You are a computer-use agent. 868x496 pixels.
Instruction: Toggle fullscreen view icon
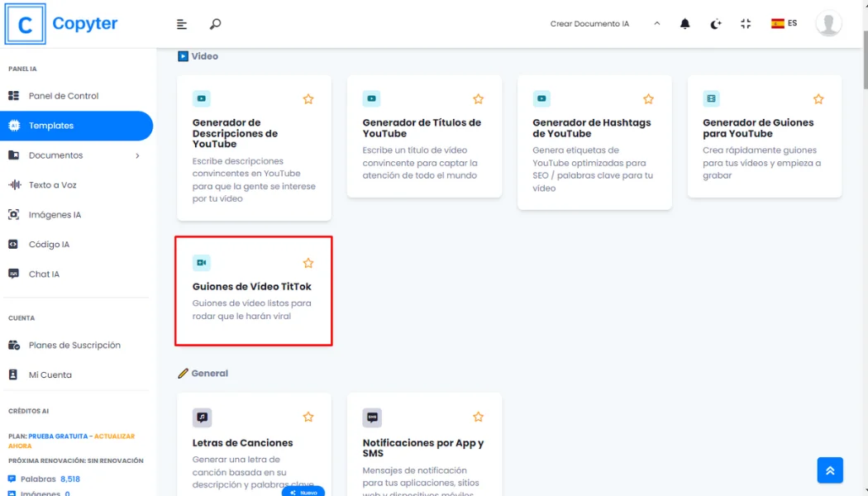[x=746, y=24]
